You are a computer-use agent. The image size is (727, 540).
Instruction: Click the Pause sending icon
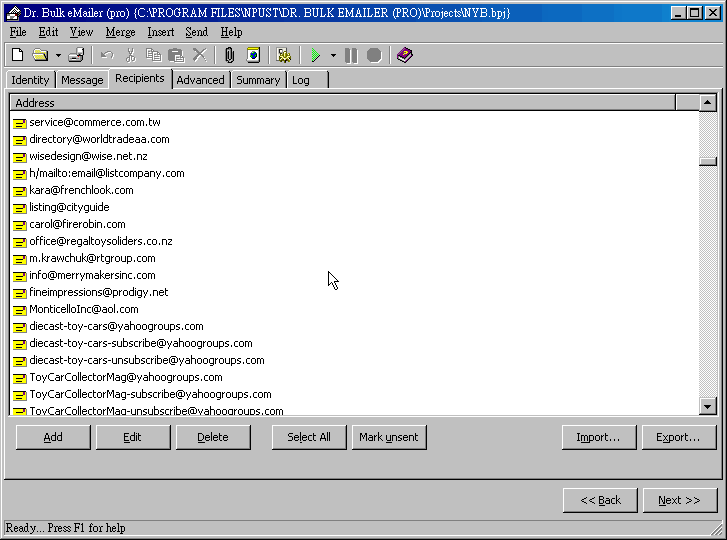click(351, 55)
